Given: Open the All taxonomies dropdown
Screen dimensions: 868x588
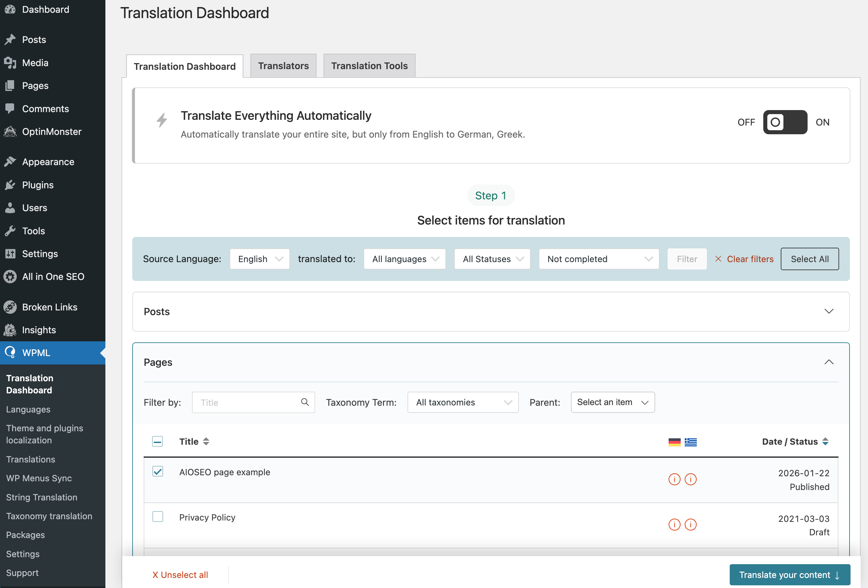Looking at the screenshot, I should pyautogui.click(x=463, y=402).
